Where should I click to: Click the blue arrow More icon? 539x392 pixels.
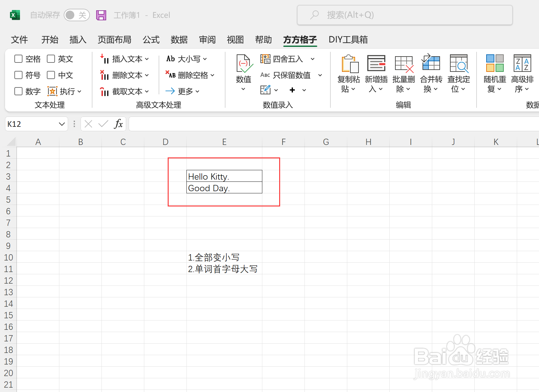coord(170,91)
